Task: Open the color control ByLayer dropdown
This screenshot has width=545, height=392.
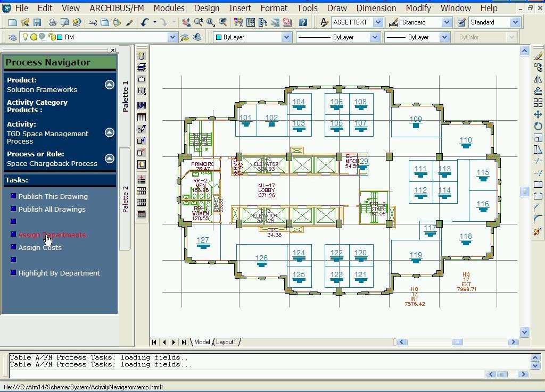Action: [x=286, y=37]
